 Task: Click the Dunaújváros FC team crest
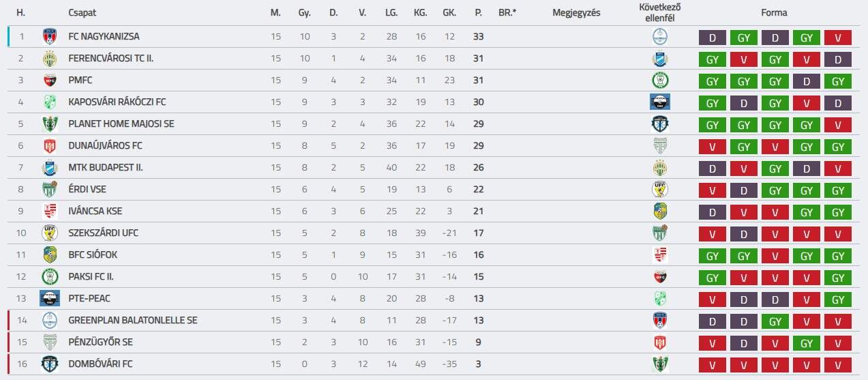coord(49,146)
